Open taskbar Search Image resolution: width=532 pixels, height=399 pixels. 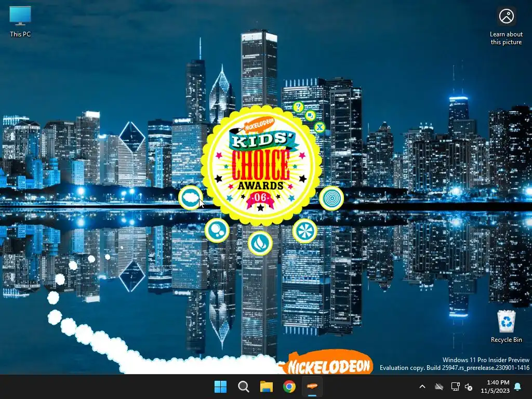pyautogui.click(x=243, y=387)
